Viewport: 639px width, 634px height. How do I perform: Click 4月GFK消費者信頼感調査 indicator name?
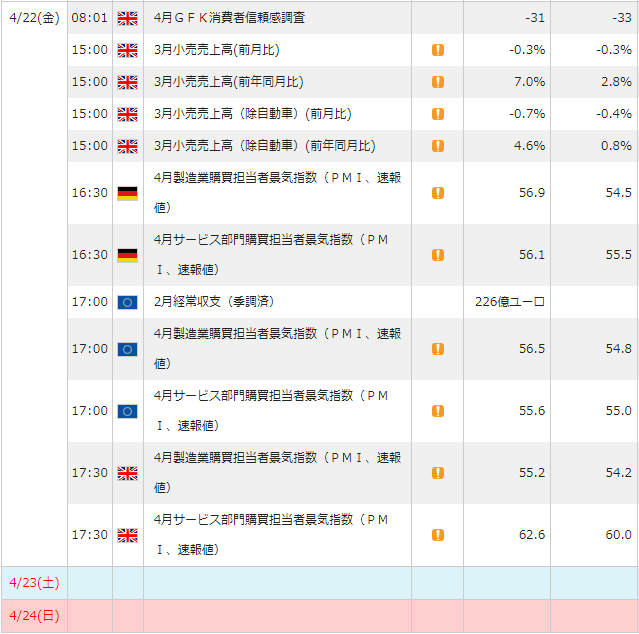point(229,18)
